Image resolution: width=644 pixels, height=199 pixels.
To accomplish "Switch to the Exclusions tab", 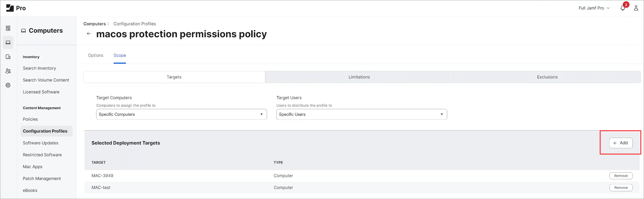I will (547, 77).
